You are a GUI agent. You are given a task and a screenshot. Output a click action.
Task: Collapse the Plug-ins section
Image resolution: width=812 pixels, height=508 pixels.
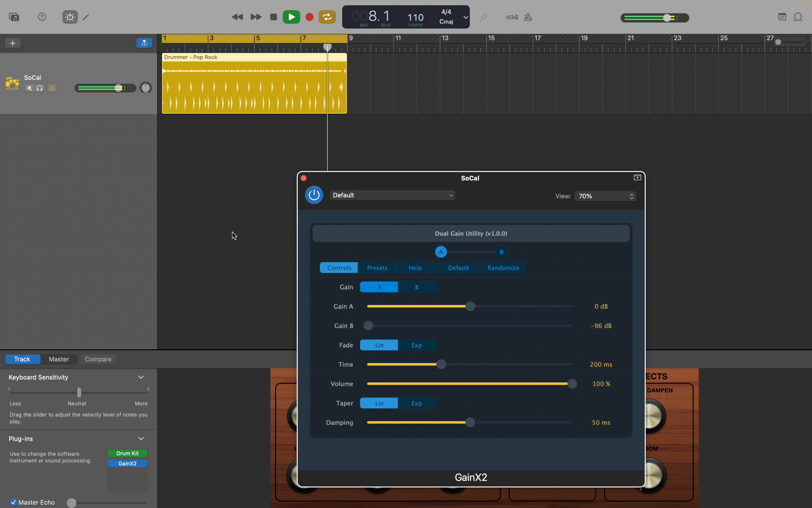point(141,439)
